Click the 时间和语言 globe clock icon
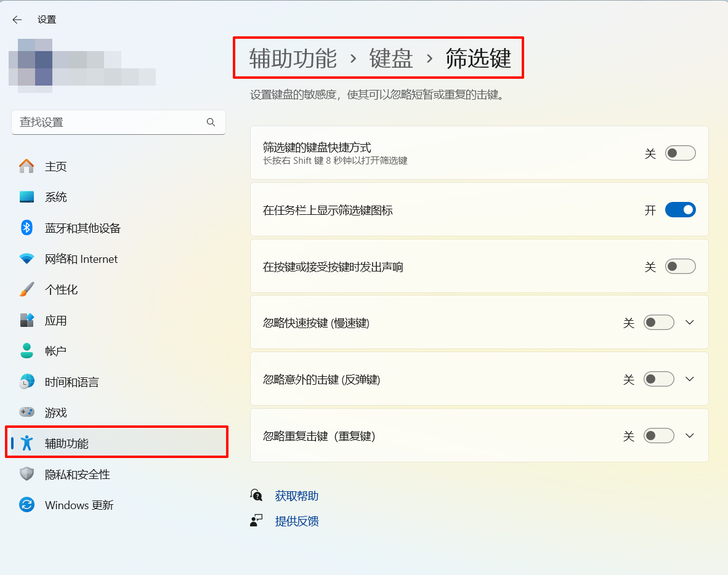 pyautogui.click(x=26, y=382)
